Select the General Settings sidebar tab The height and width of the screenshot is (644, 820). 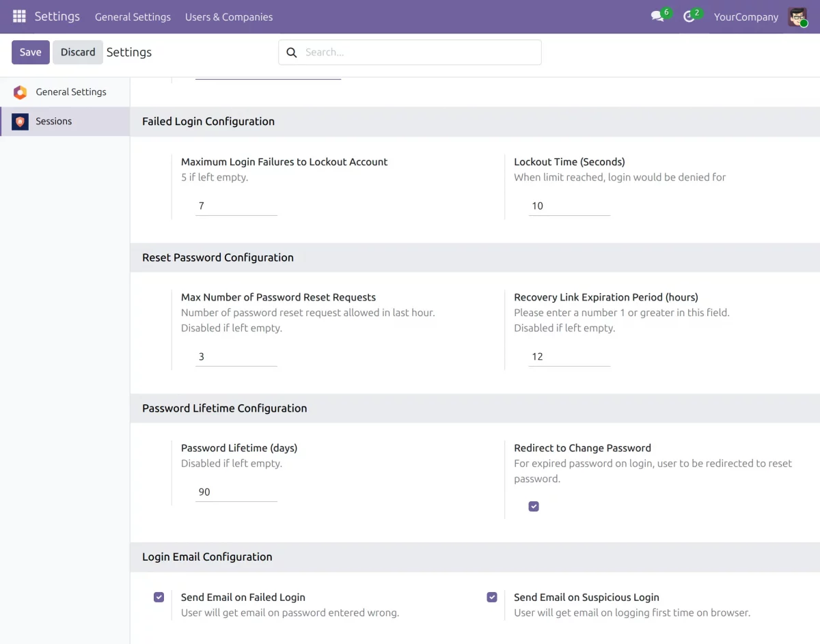coord(65,92)
